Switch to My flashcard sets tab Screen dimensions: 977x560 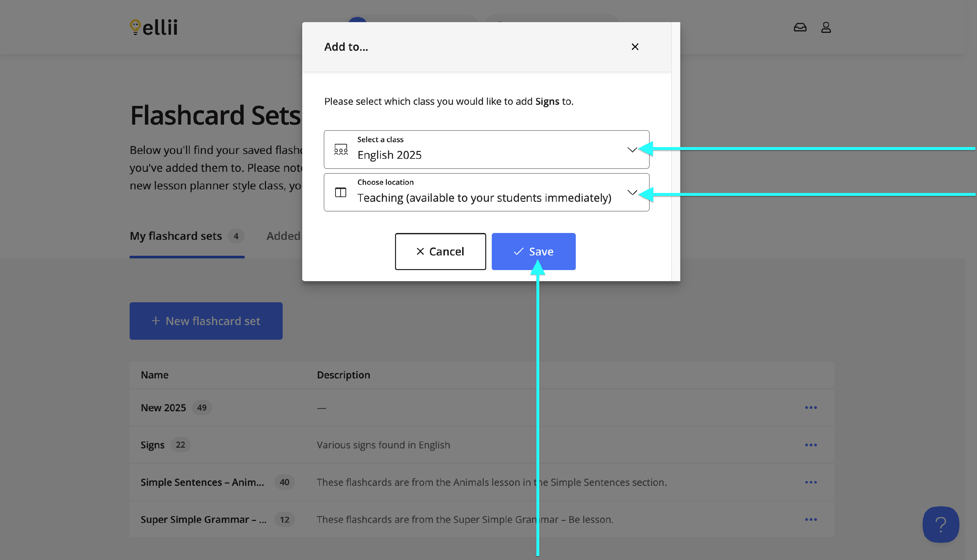(x=176, y=236)
